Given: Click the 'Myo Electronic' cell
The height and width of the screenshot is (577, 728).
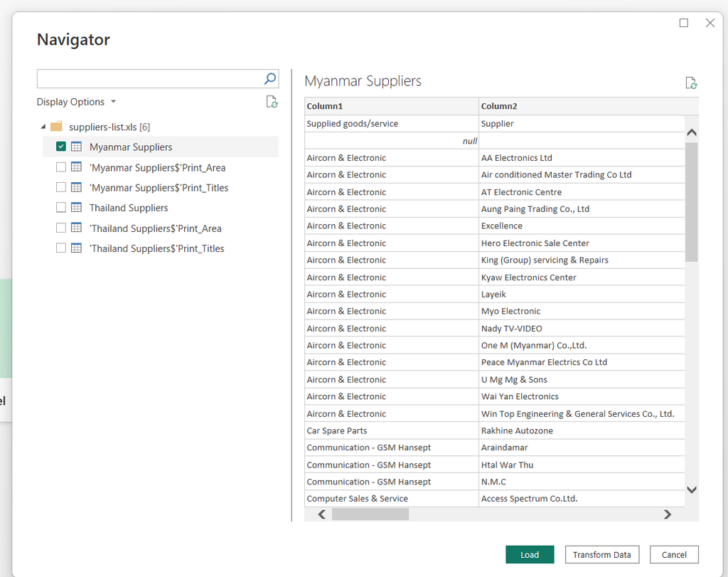Looking at the screenshot, I should coord(582,311).
